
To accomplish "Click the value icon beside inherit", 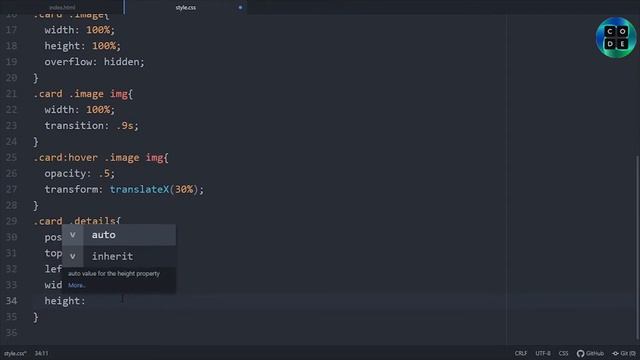I will click(73, 256).
